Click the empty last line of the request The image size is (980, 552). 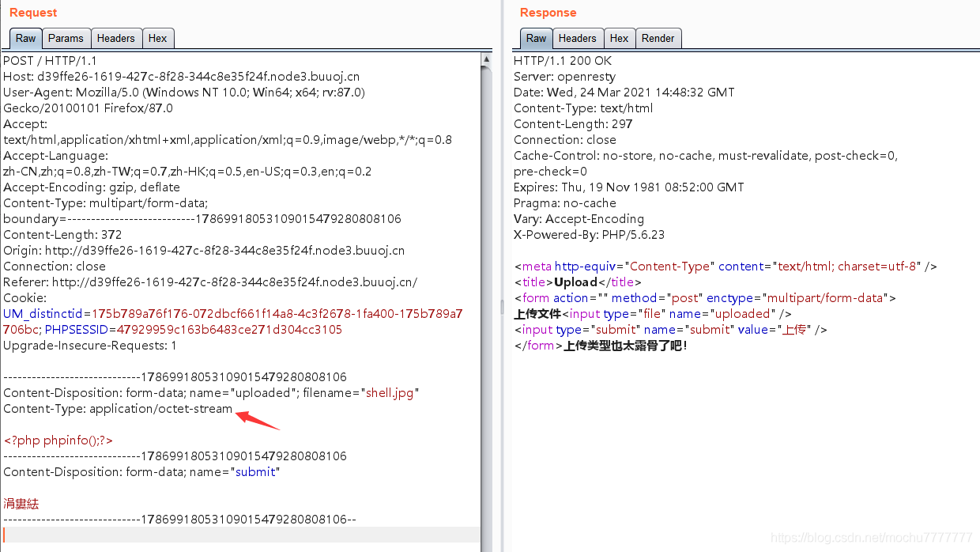240,535
